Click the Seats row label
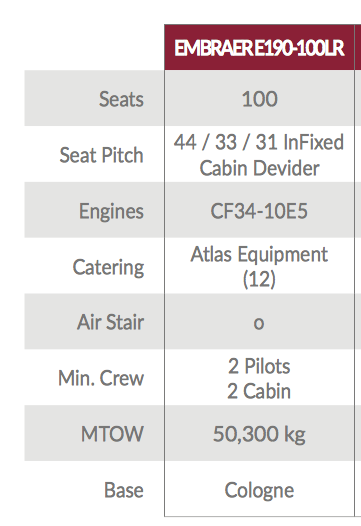This screenshot has width=361, height=526. pyautogui.click(x=121, y=99)
